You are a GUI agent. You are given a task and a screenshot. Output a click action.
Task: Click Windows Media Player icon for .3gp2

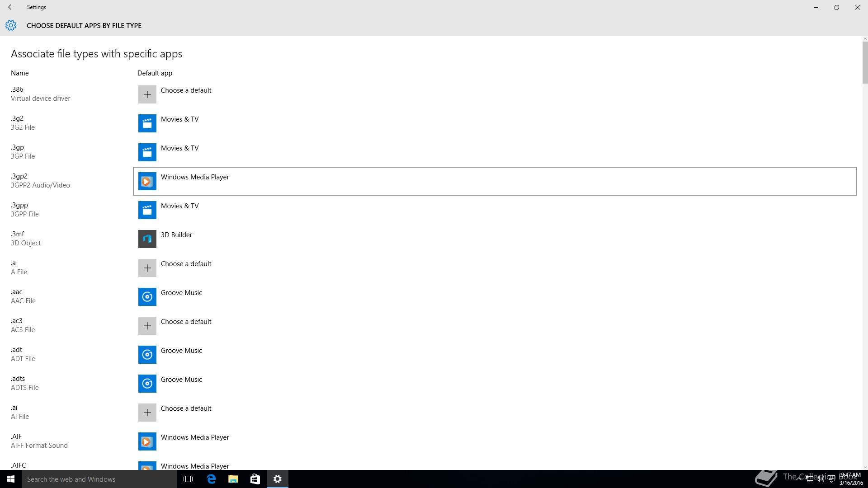147,181
